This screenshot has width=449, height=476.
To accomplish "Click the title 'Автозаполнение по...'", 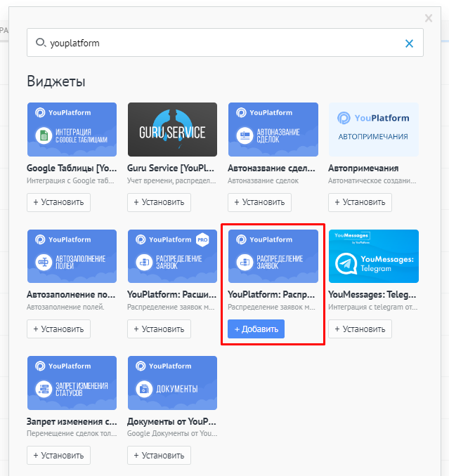I will [x=71, y=295].
